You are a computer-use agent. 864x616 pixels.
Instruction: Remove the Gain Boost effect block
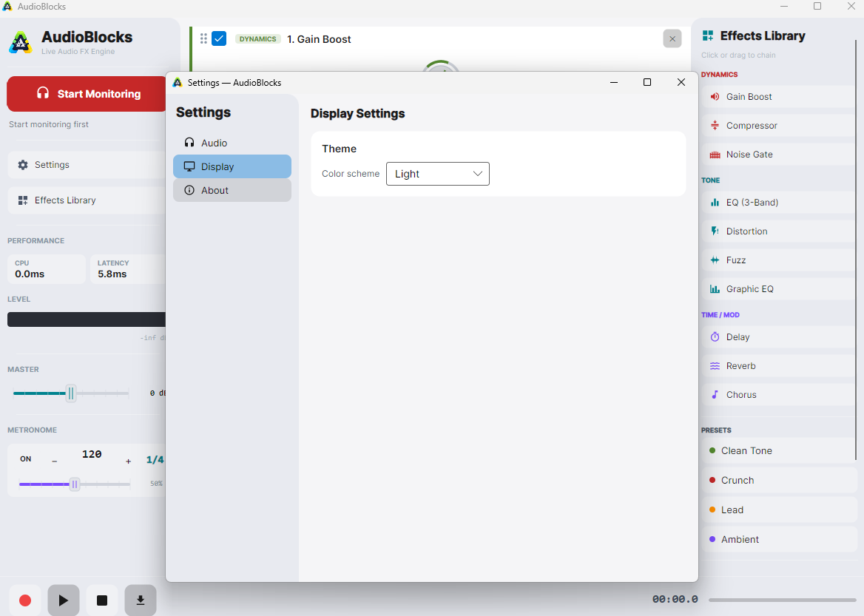(672, 38)
